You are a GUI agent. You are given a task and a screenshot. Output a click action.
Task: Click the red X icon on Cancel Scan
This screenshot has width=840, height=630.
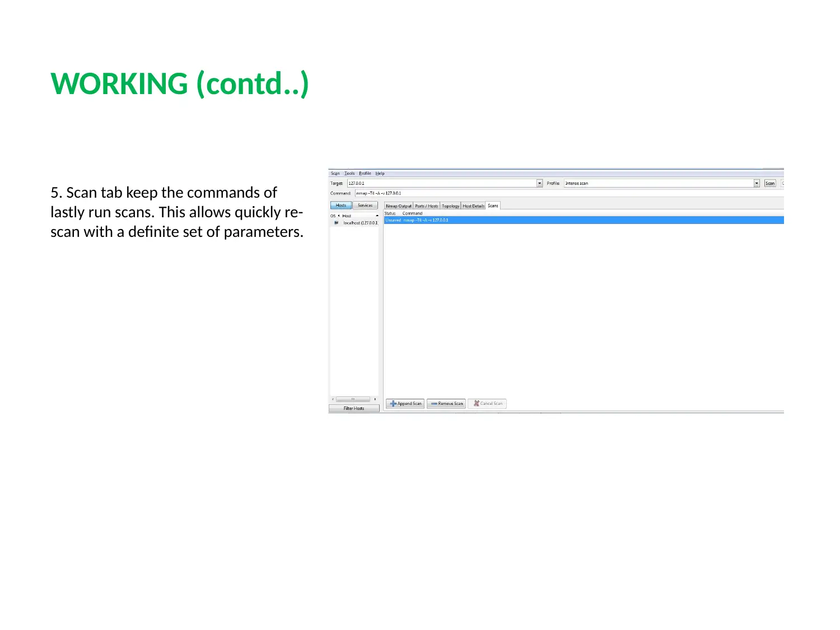pos(477,403)
